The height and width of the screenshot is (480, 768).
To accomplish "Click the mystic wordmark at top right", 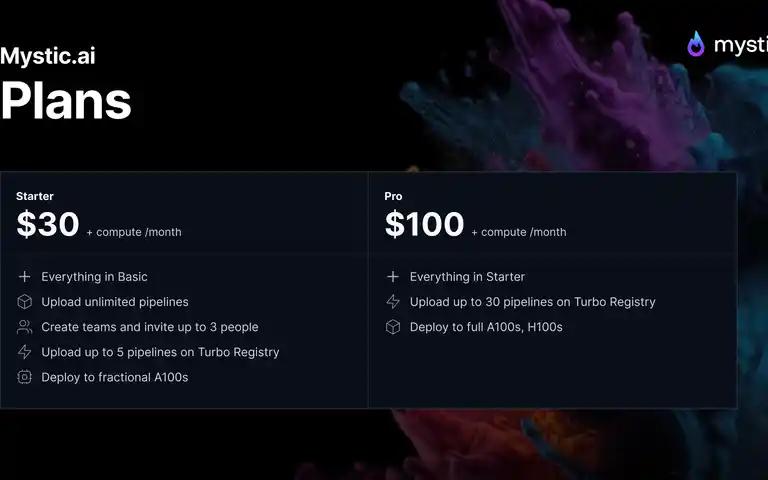I will pyautogui.click(x=741, y=45).
